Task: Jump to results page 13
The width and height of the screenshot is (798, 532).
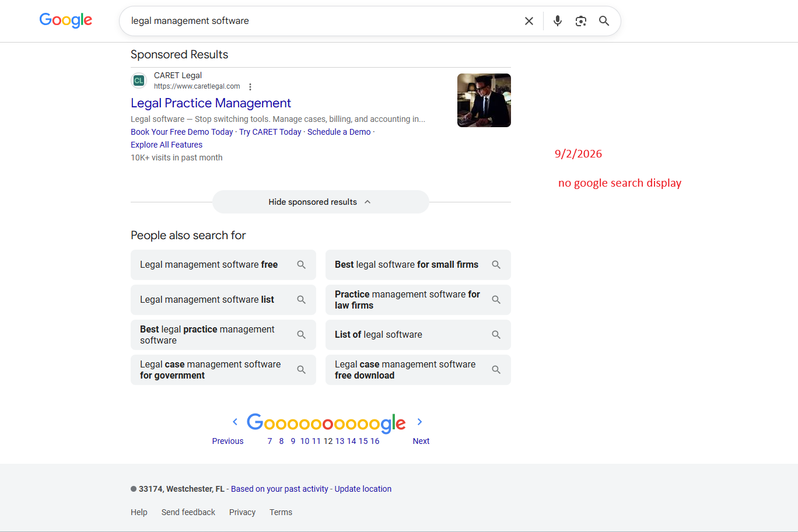Action: tap(340, 441)
